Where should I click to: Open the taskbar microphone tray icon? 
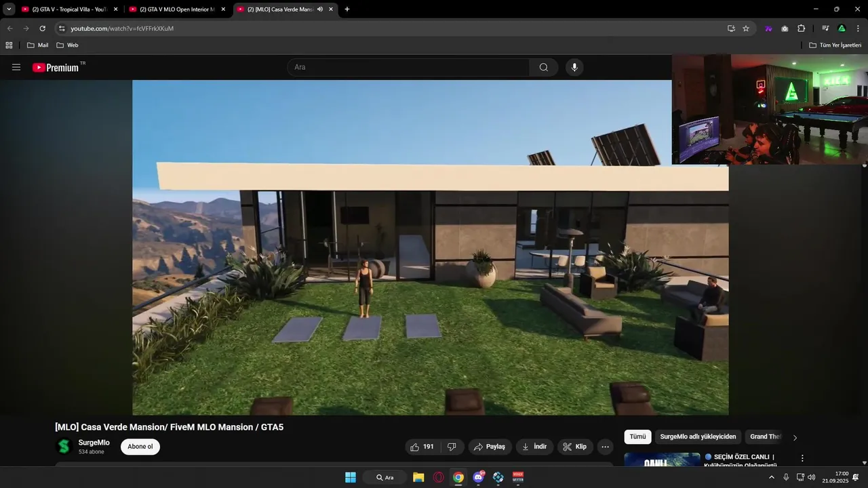tap(786, 477)
